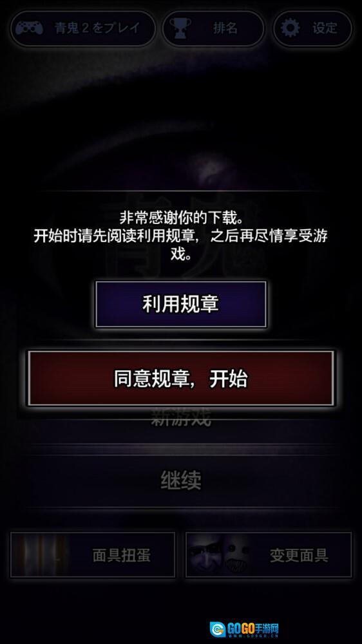Viewport: 362px width, 644px height.
Task: Click the settings gear icon
Action: (291, 28)
